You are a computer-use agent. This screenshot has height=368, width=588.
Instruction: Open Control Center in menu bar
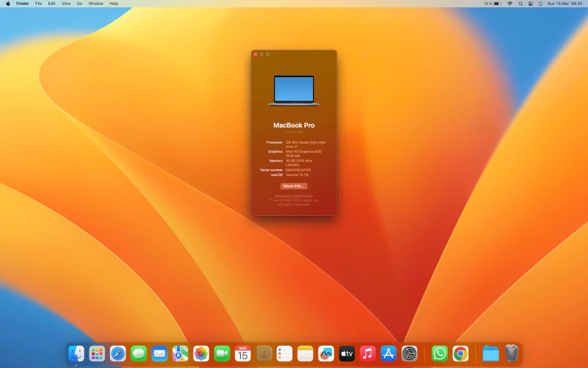tap(530, 4)
